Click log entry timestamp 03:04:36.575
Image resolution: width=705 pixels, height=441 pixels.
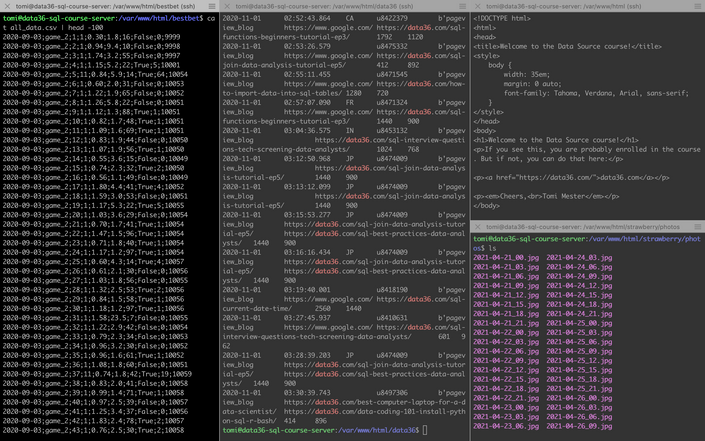(x=307, y=131)
